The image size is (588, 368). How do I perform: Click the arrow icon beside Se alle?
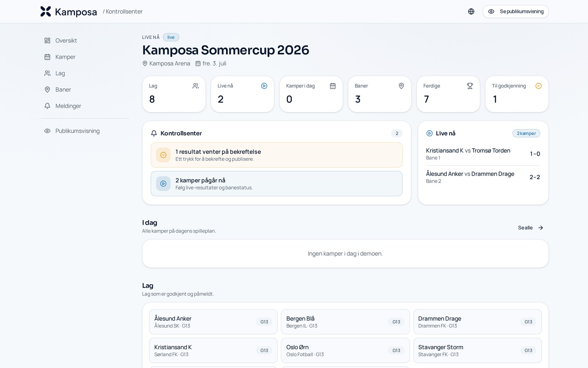click(541, 228)
